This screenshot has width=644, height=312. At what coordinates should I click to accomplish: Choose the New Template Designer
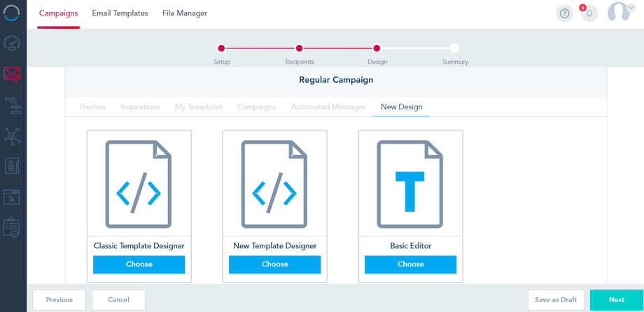pos(274,264)
